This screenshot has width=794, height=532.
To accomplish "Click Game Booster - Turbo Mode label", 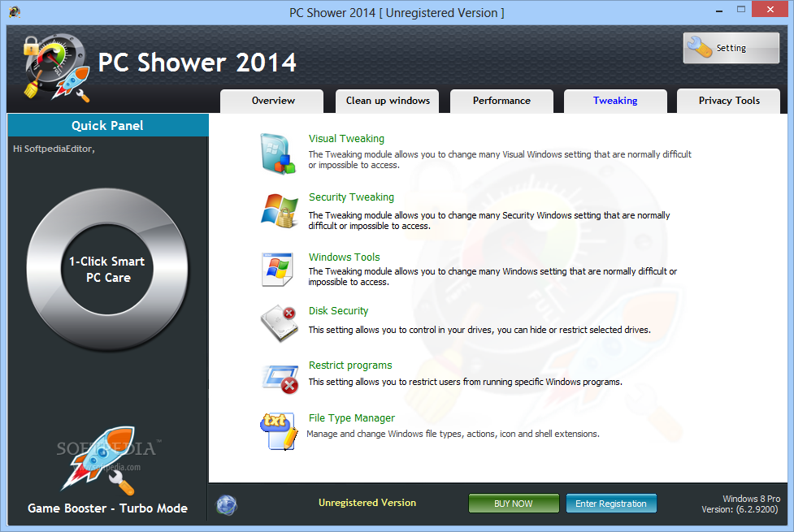I will point(107,508).
